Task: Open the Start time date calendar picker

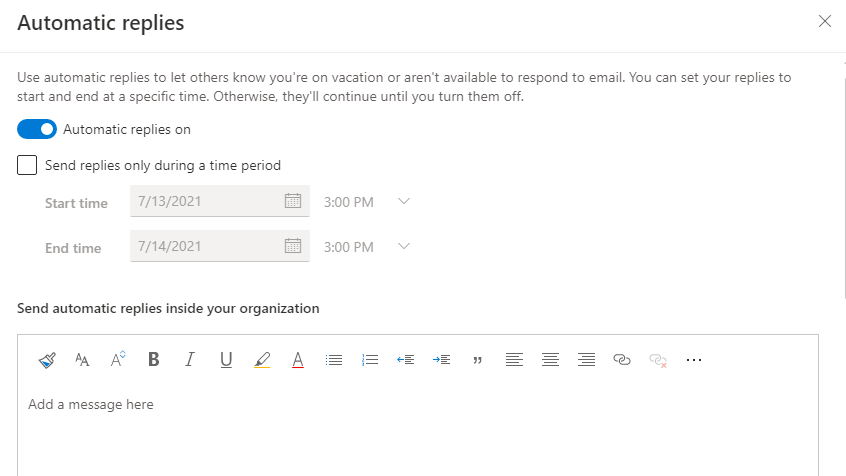Action: (x=293, y=202)
